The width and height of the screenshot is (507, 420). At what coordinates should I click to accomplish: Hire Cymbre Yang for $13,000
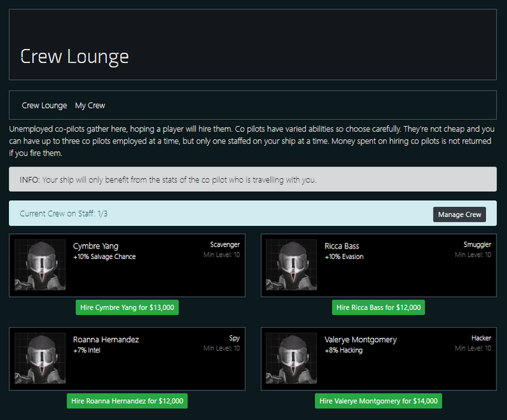(127, 307)
